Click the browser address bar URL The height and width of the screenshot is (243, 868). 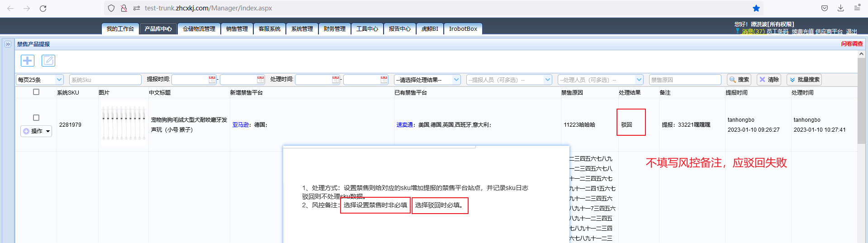(x=209, y=8)
